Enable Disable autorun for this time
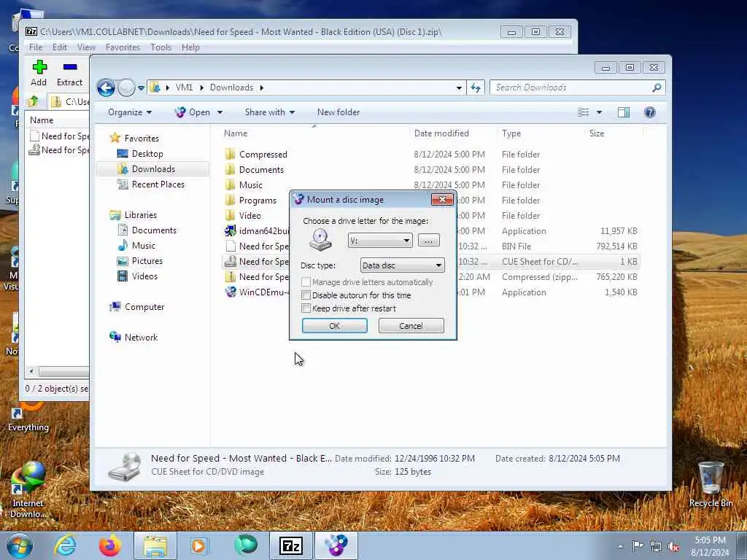Screen dimensions: 747x560 (x=306, y=295)
